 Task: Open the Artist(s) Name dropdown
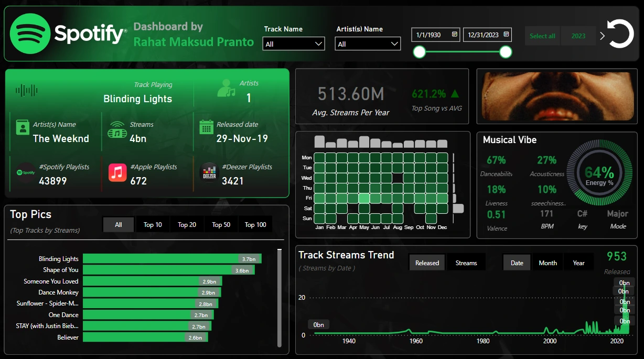click(368, 44)
